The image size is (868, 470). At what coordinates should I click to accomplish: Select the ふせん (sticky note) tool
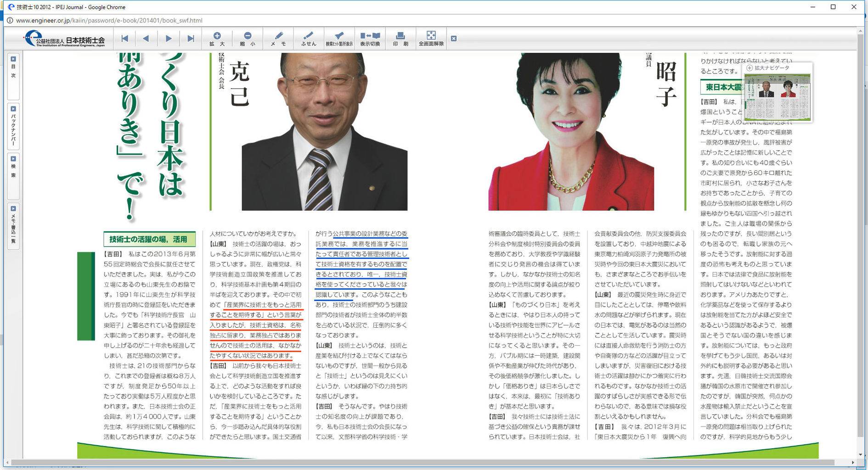point(309,39)
